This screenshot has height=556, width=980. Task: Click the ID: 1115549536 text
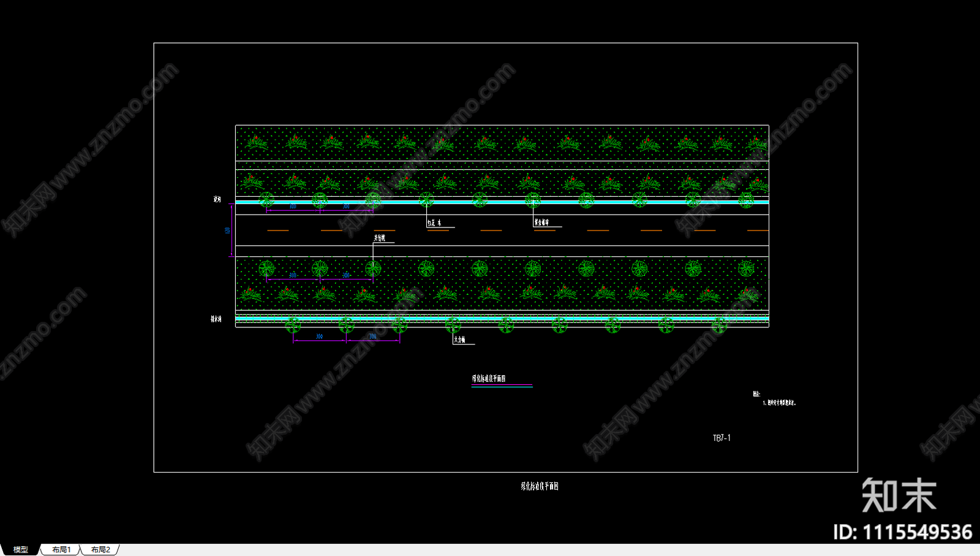click(x=902, y=531)
